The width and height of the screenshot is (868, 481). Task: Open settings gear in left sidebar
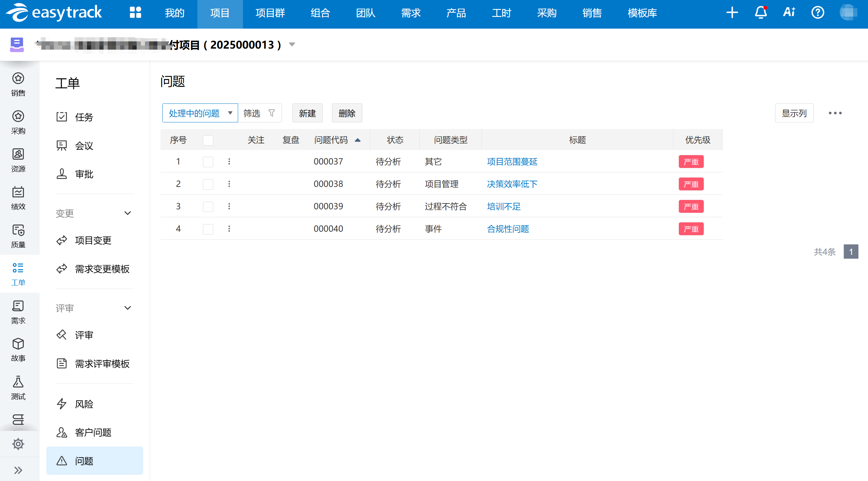pyautogui.click(x=18, y=444)
